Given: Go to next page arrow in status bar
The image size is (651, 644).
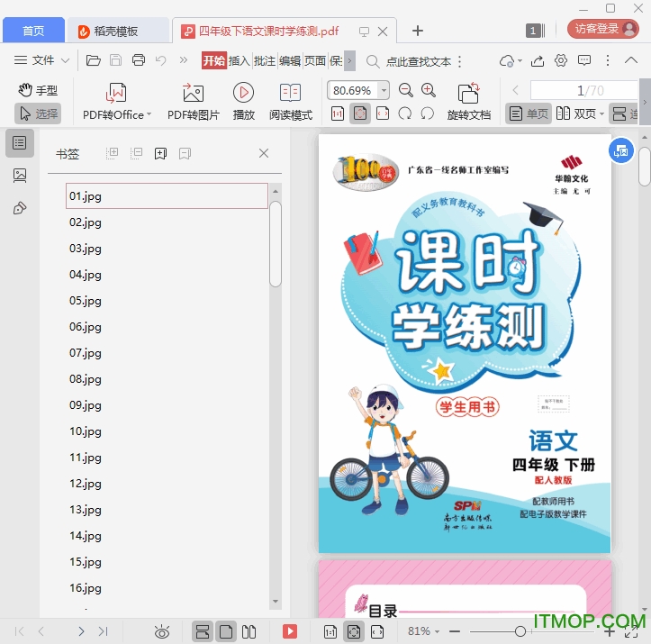Looking at the screenshot, I should (x=81, y=632).
